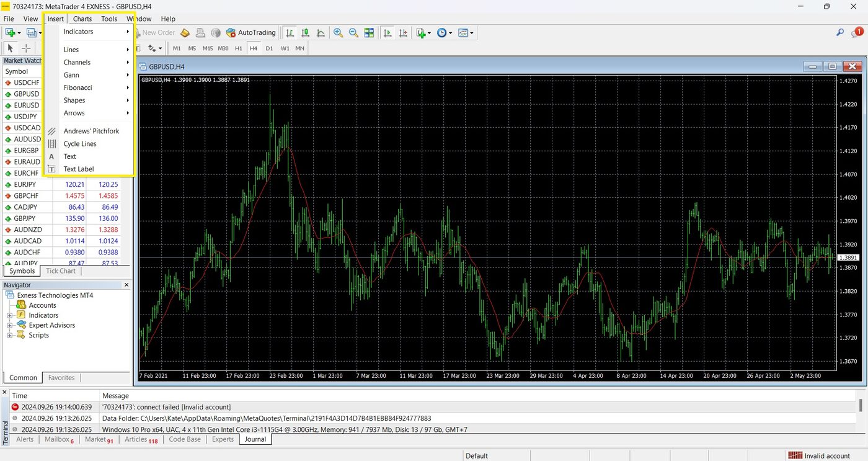This screenshot has height=461, width=868.
Task: Click the Text 'A' menu icon
Action: (52, 156)
